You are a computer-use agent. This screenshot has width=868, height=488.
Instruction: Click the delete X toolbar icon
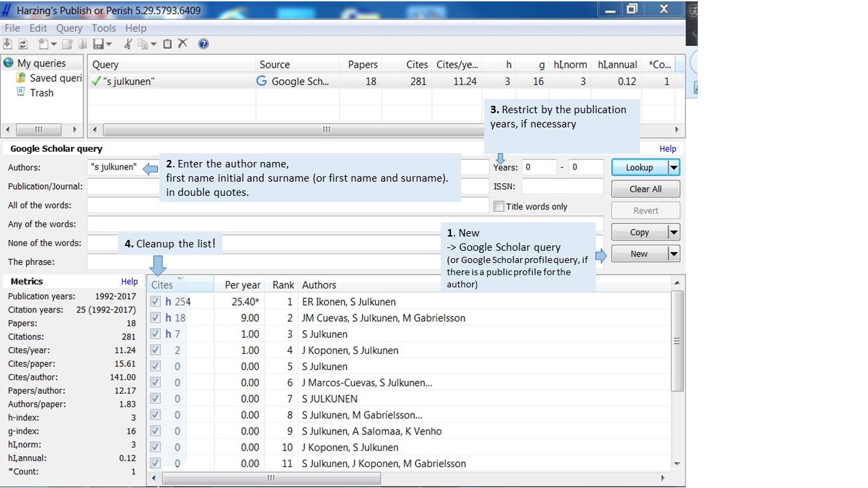[x=183, y=44]
